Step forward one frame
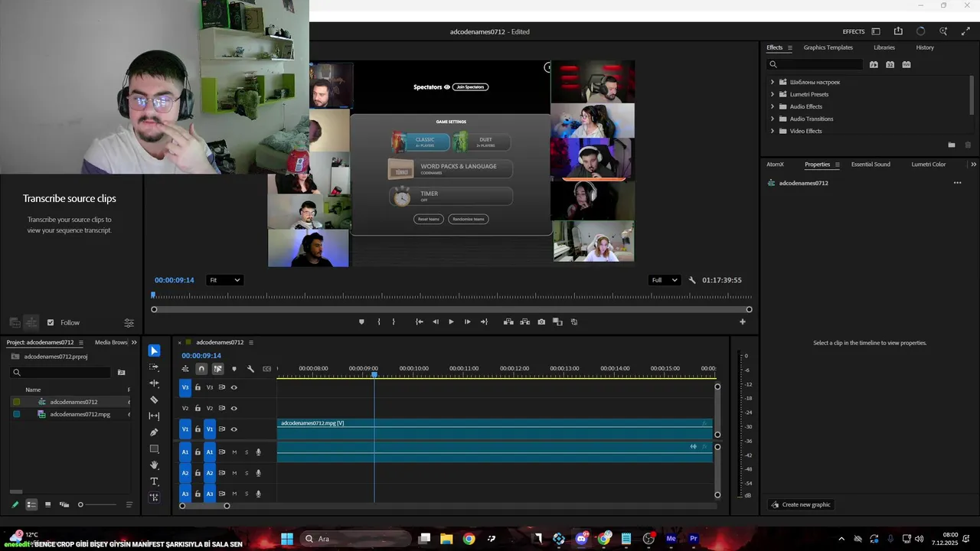 click(467, 322)
